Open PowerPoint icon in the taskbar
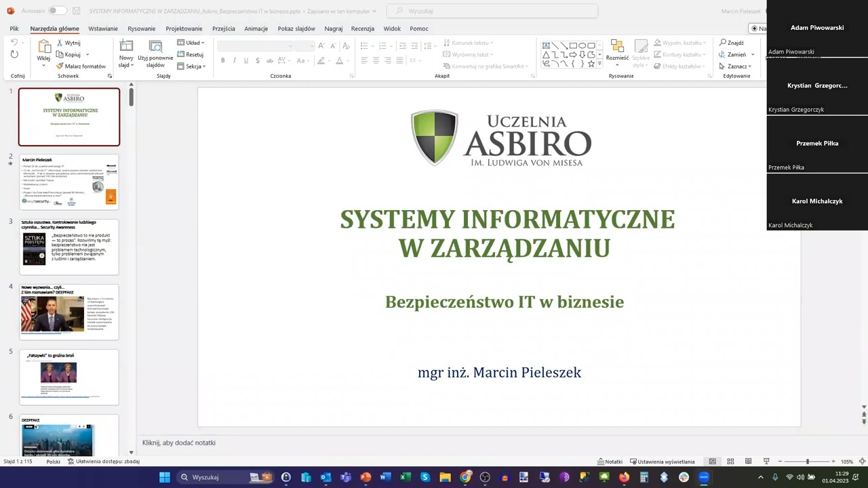868x488 pixels. point(366,477)
